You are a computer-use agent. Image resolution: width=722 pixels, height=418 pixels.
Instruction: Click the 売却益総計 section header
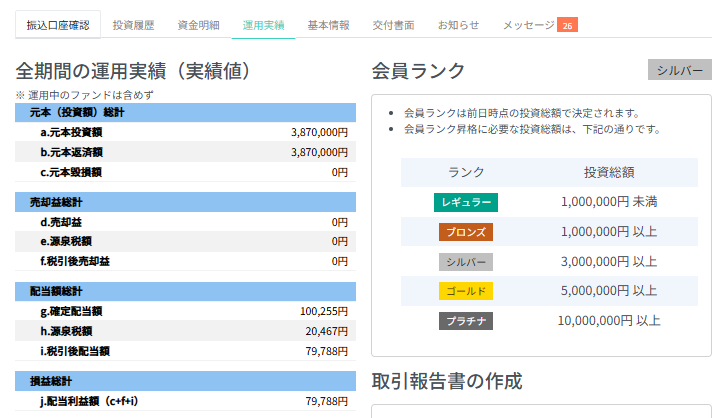click(186, 202)
